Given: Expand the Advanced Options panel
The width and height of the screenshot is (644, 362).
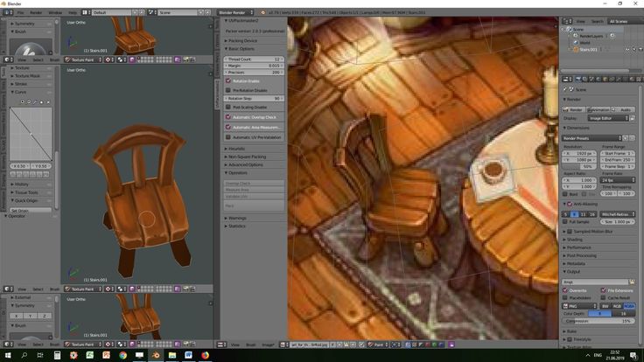Looking at the screenshot, I should (244, 164).
